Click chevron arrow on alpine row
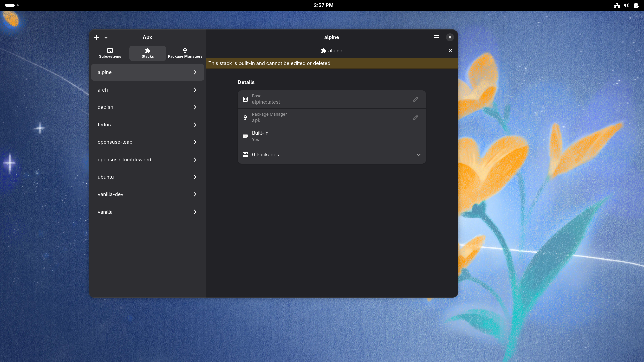The image size is (644, 362). 195,72
